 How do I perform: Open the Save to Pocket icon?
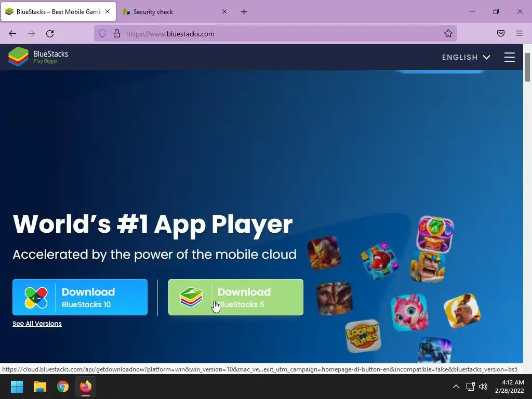click(x=501, y=33)
